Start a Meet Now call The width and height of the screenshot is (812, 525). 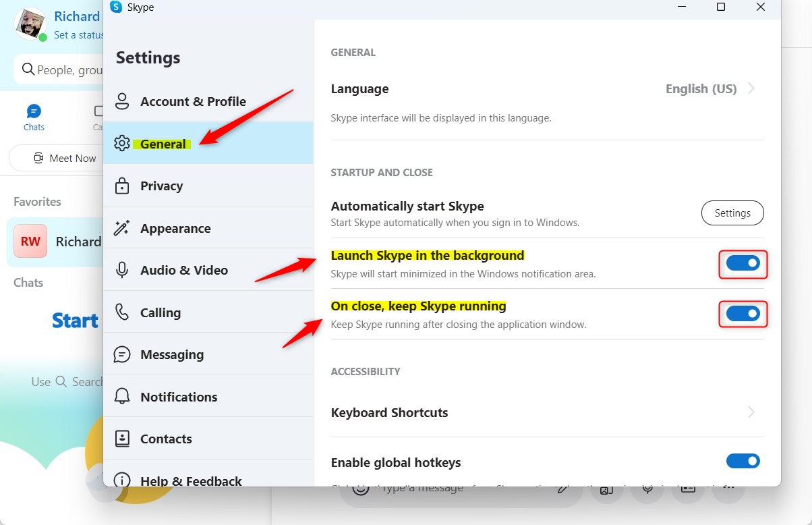(x=65, y=159)
